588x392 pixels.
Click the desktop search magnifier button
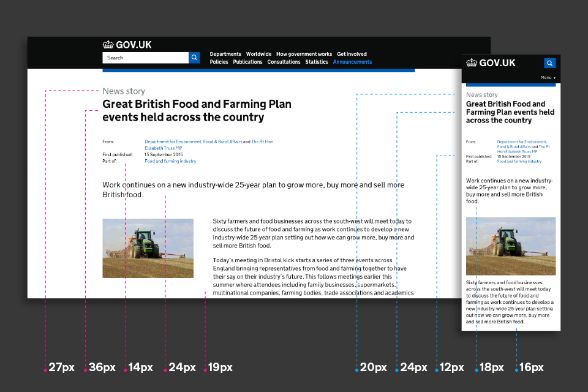(x=194, y=58)
